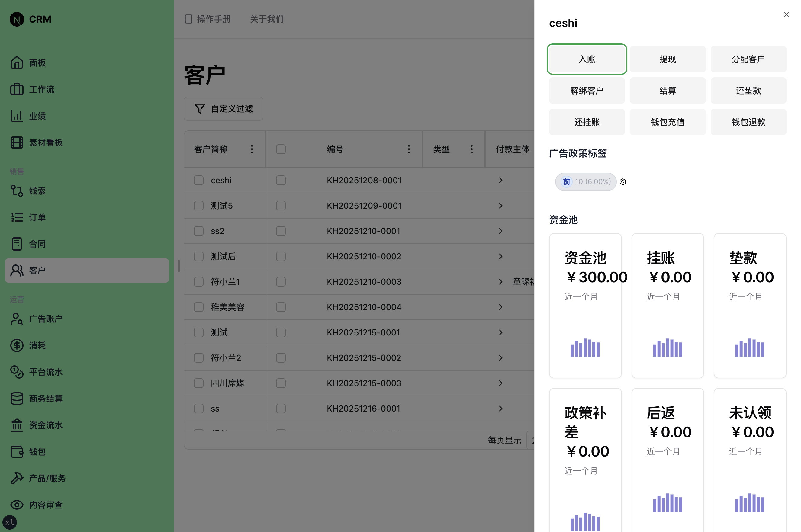Open 内容审查 via the eye icon

click(x=17, y=505)
